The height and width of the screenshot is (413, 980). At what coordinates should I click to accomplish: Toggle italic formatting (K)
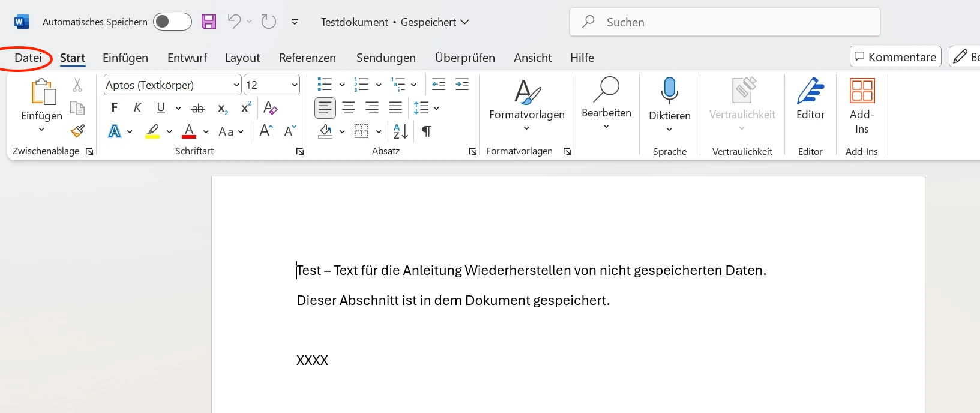[137, 108]
